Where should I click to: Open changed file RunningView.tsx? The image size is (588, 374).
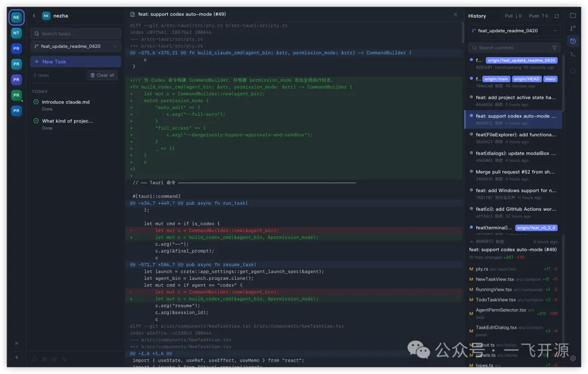click(x=513, y=289)
